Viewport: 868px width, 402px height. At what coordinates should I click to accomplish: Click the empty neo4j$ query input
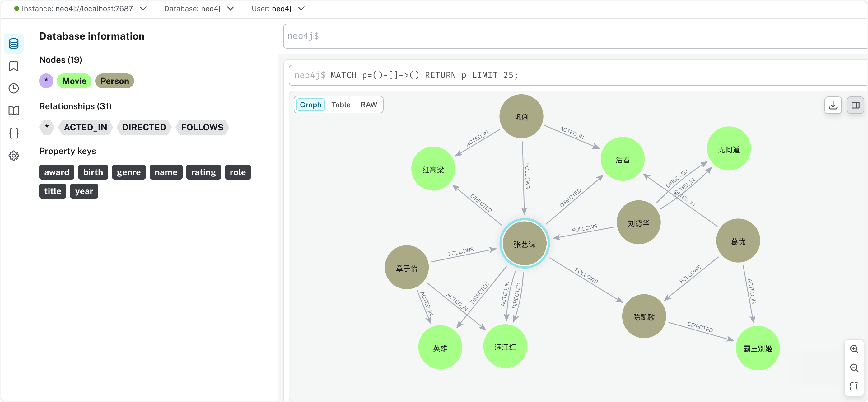573,36
